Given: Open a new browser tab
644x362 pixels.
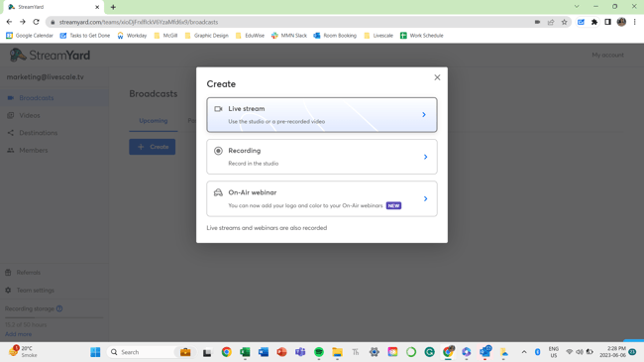Looking at the screenshot, I should [x=113, y=7].
